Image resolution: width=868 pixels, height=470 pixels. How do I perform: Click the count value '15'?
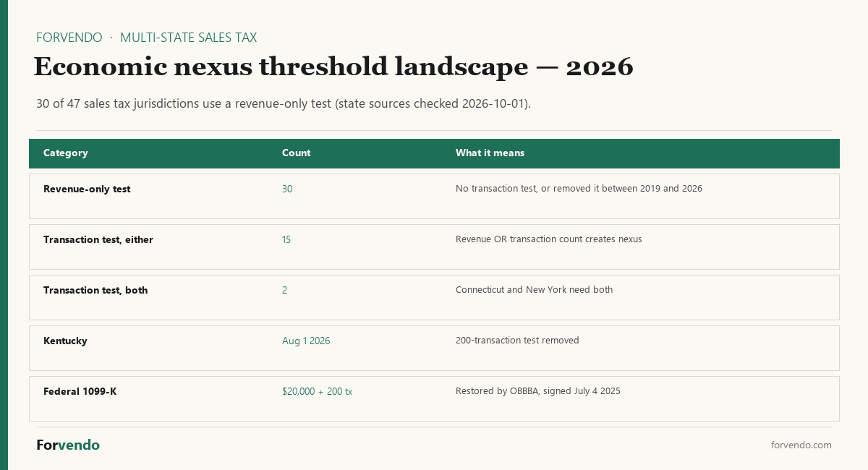286,239
